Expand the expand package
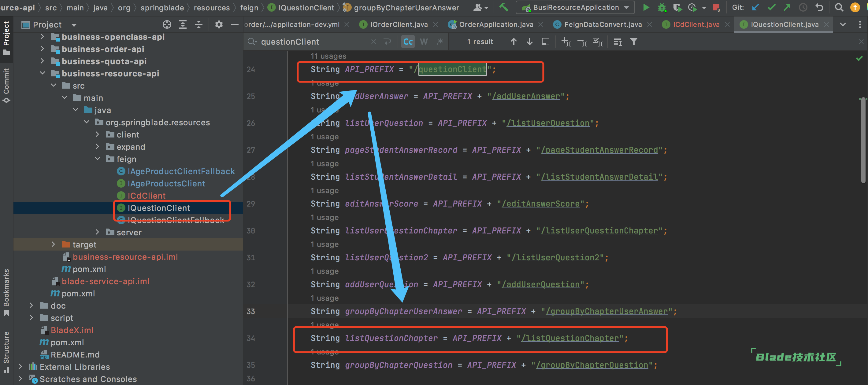Image resolution: width=868 pixels, height=385 pixels. 97,146
